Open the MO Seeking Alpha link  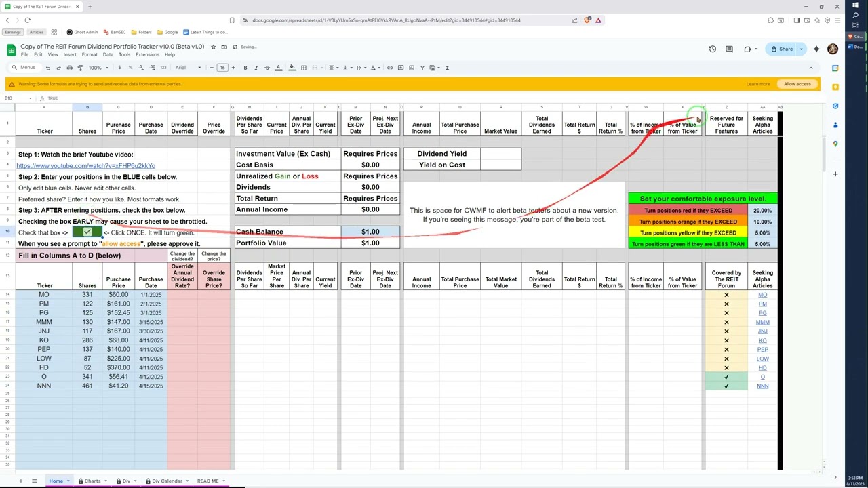point(762,295)
